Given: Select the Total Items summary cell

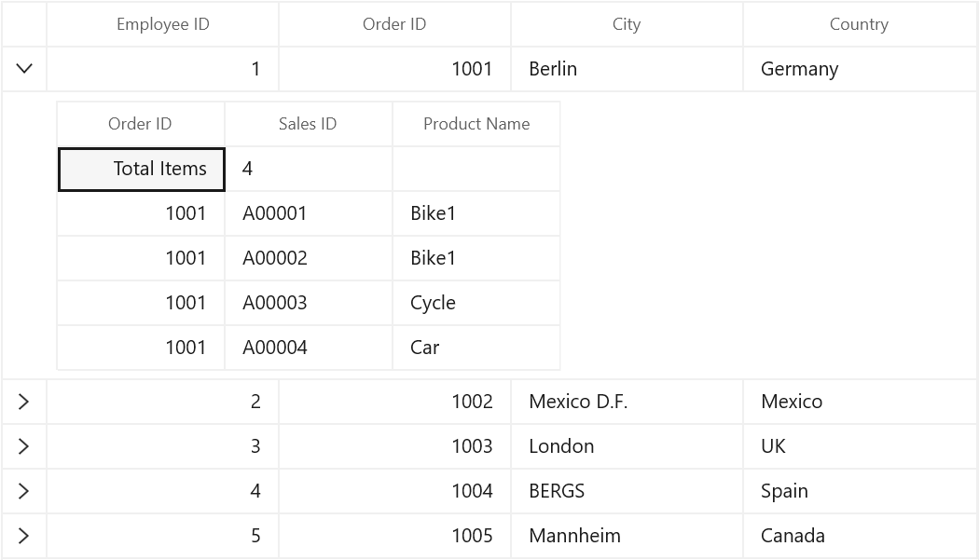Looking at the screenshot, I should [x=141, y=170].
